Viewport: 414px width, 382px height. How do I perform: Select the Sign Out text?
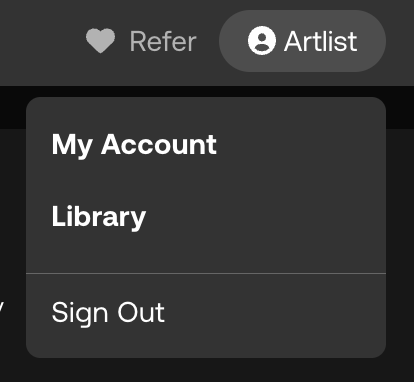108,313
